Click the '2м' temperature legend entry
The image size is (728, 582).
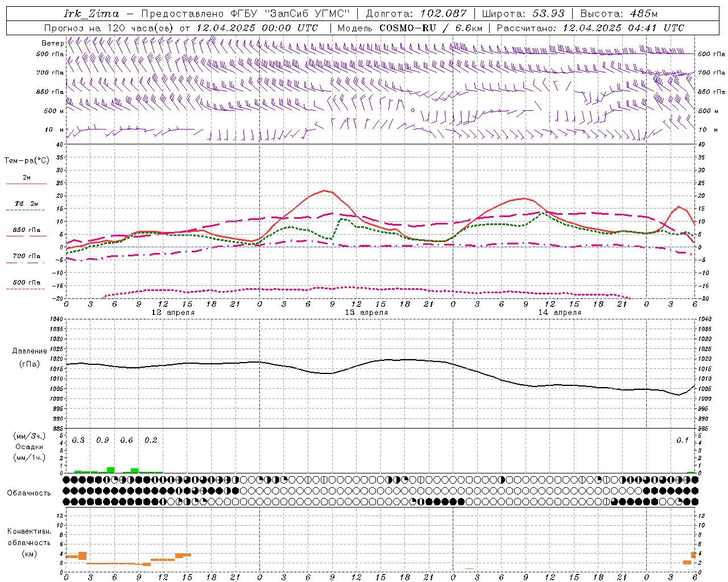(27, 178)
